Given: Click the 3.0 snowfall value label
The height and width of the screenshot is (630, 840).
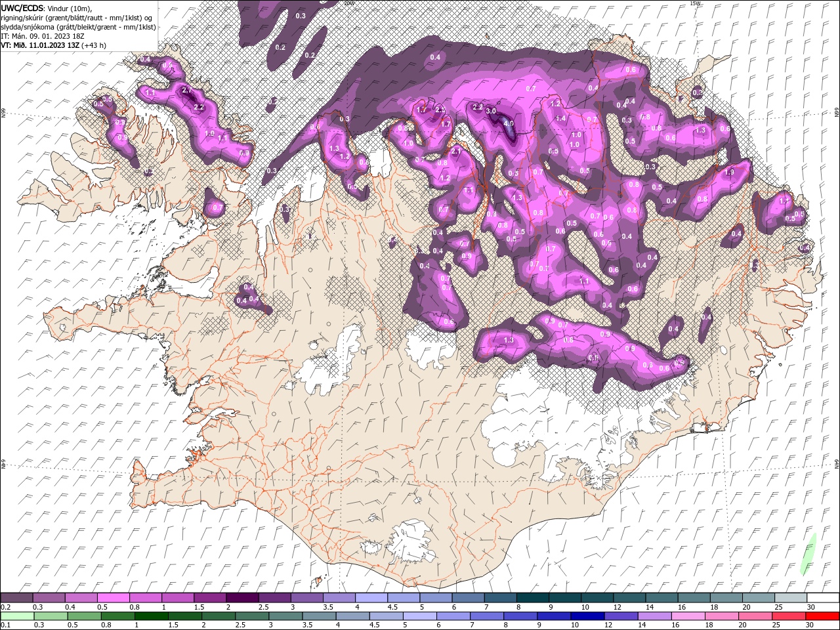Looking at the screenshot, I should 491,111.
